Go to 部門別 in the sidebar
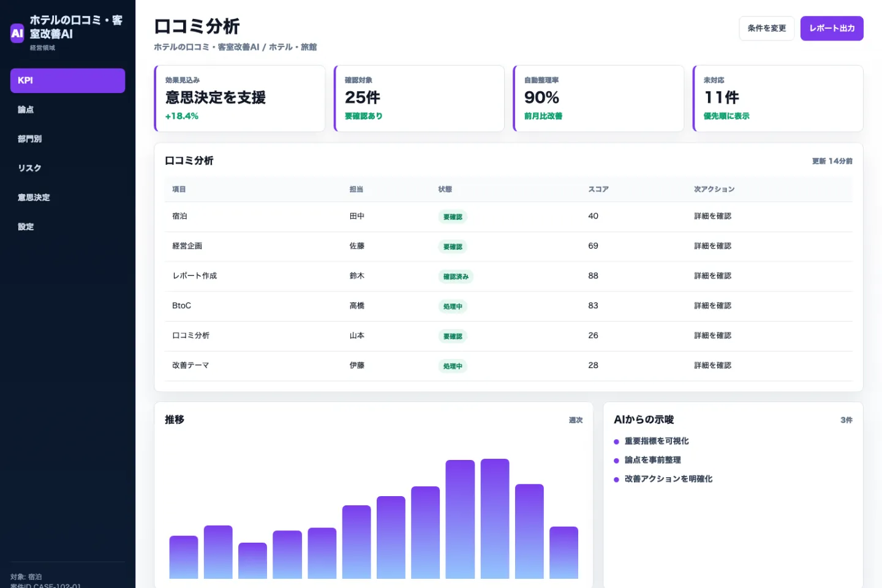The image size is (882, 588). click(67, 139)
